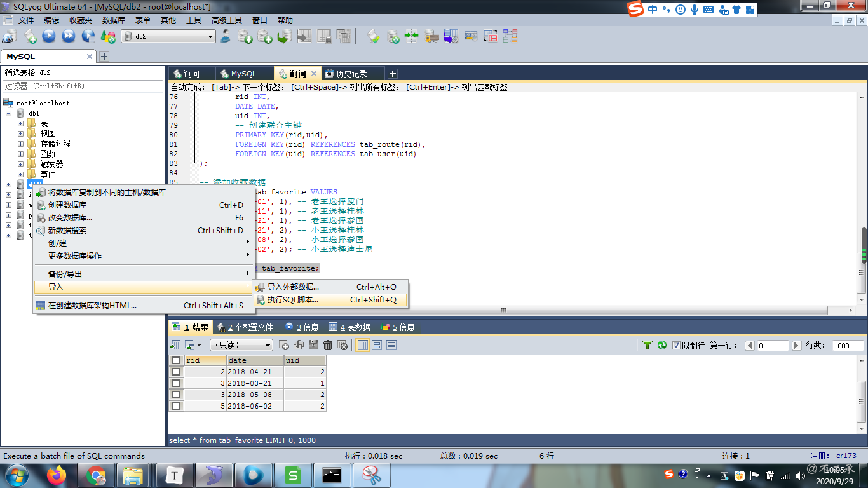Click the duplicate row icon
868x488 pixels.
coord(299,345)
